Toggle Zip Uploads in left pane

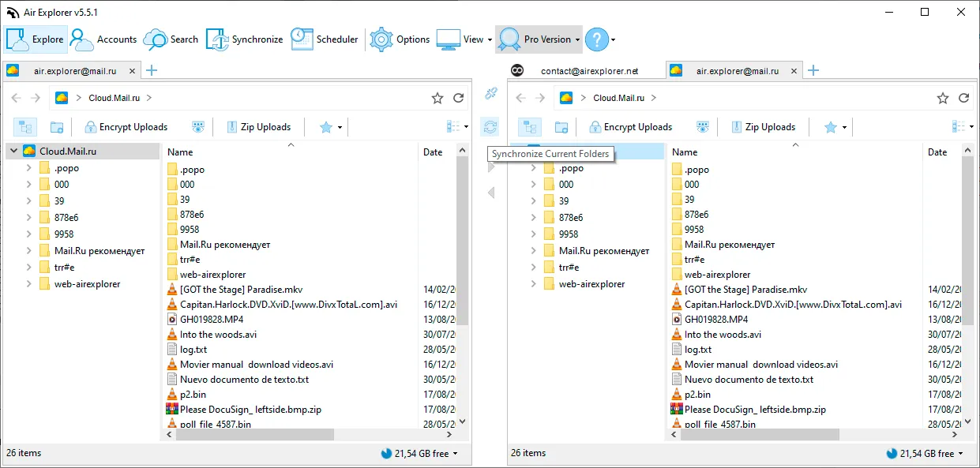click(258, 127)
